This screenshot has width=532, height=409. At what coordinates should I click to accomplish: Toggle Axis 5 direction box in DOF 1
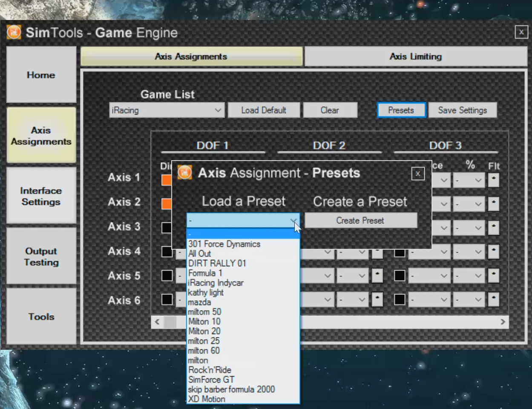pyautogui.click(x=167, y=276)
